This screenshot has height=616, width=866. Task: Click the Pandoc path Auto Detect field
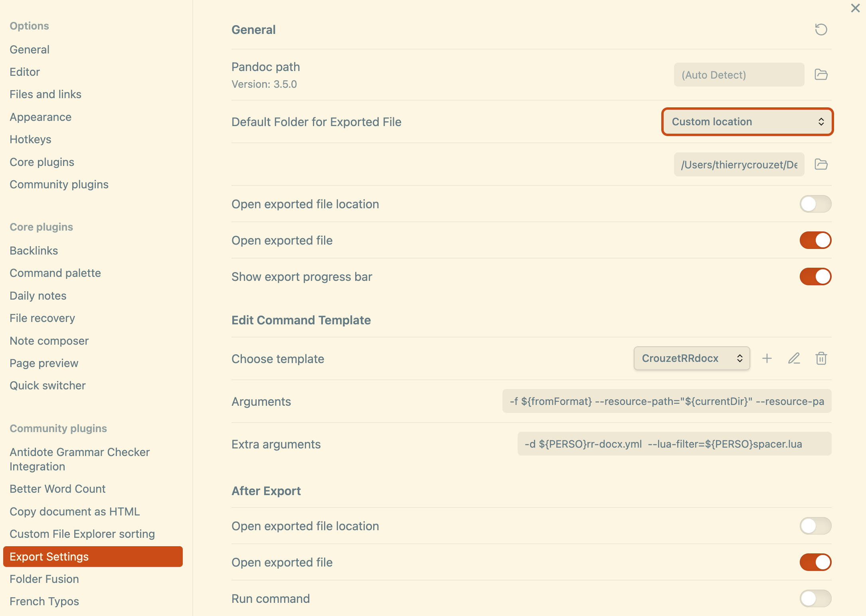739,75
